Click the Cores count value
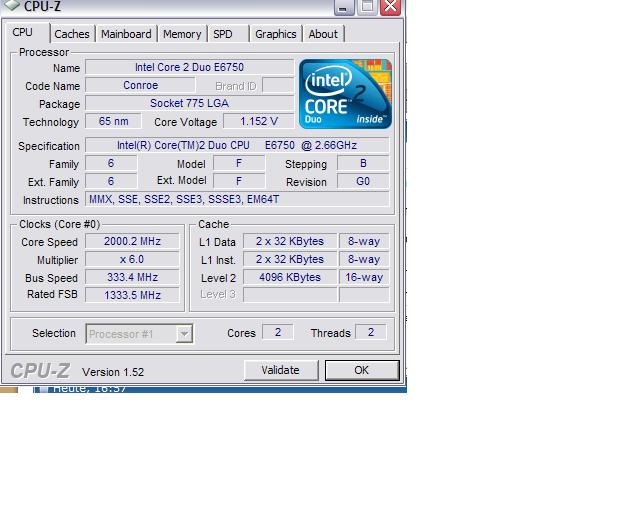The height and width of the screenshot is (512, 640). (x=278, y=332)
